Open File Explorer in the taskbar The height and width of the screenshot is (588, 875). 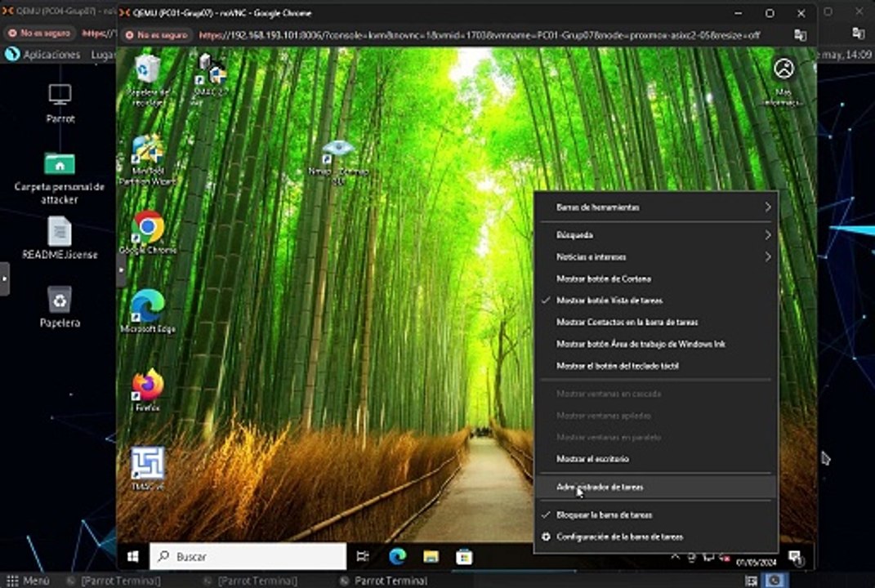[431, 556]
